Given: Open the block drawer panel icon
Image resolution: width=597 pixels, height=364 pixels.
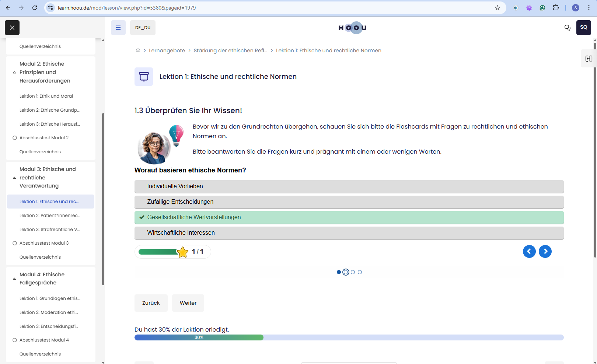Looking at the screenshot, I should 589,59.
